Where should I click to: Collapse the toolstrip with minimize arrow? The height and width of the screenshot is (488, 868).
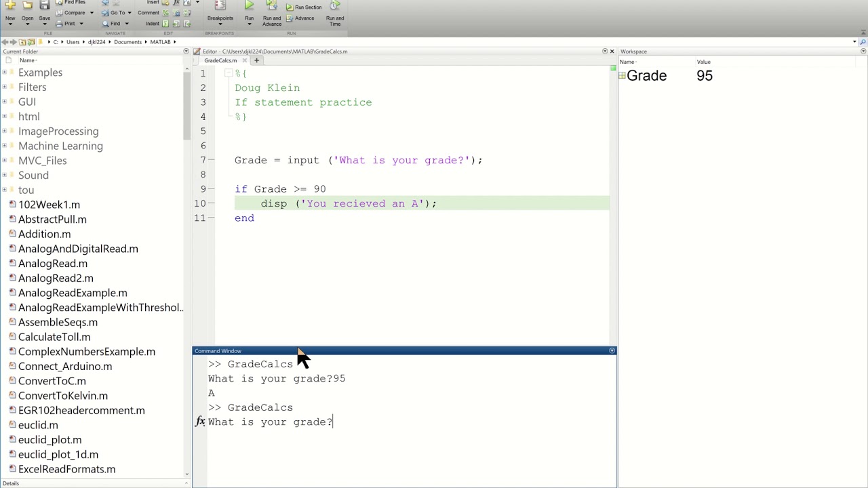coord(863,32)
